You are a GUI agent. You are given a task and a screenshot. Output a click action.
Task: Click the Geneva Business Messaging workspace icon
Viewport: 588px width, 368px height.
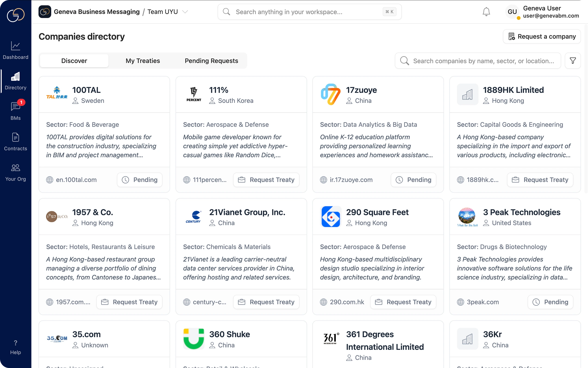pyautogui.click(x=45, y=12)
